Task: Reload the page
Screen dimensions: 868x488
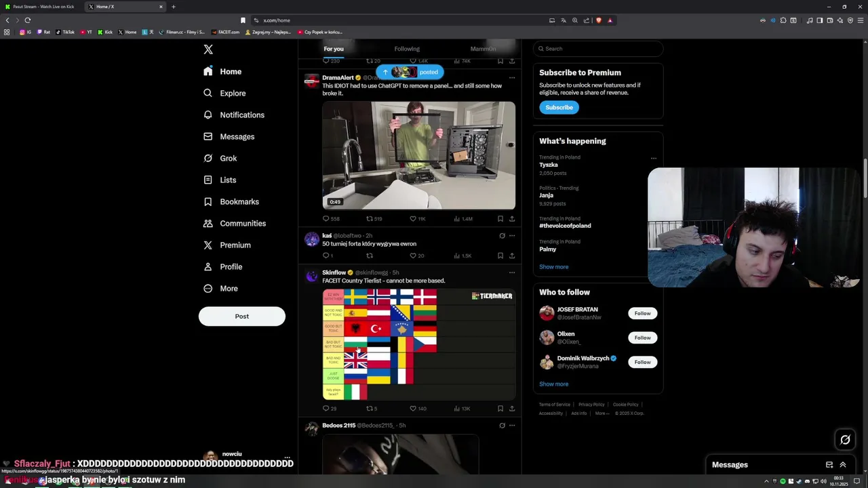Action: point(28,20)
